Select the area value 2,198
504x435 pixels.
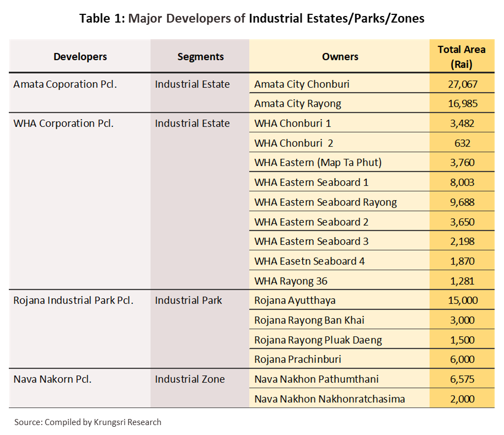pos(462,241)
